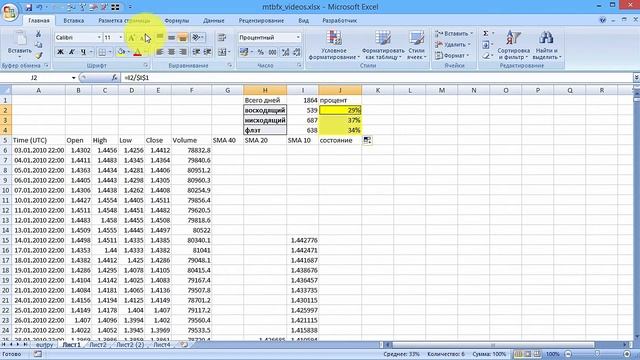Apply the accounting number format
This screenshot has width=640, height=360.
244,52
